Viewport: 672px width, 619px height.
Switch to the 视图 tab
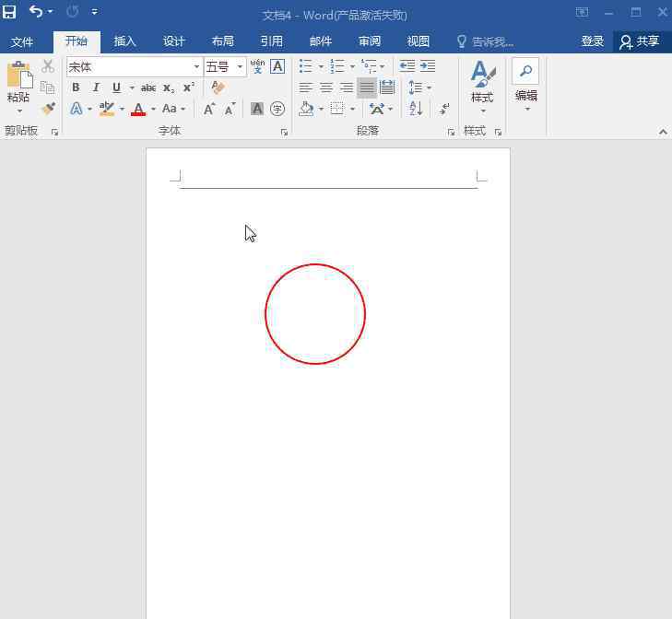coord(419,41)
